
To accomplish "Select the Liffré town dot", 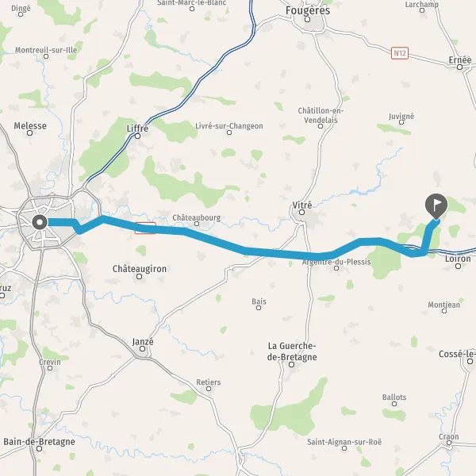I will (x=137, y=136).
